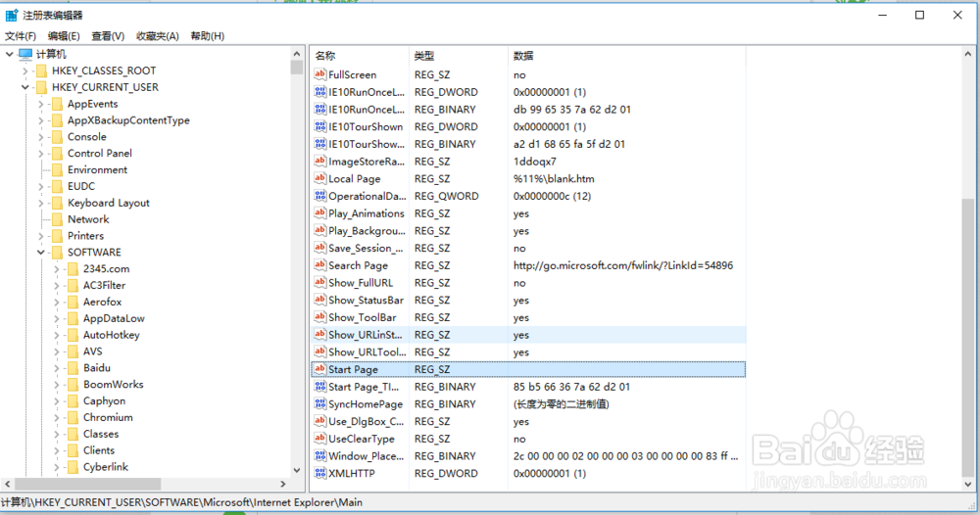Open the 编辑(E) menu
This screenshot has width=980, height=515.
pos(64,36)
